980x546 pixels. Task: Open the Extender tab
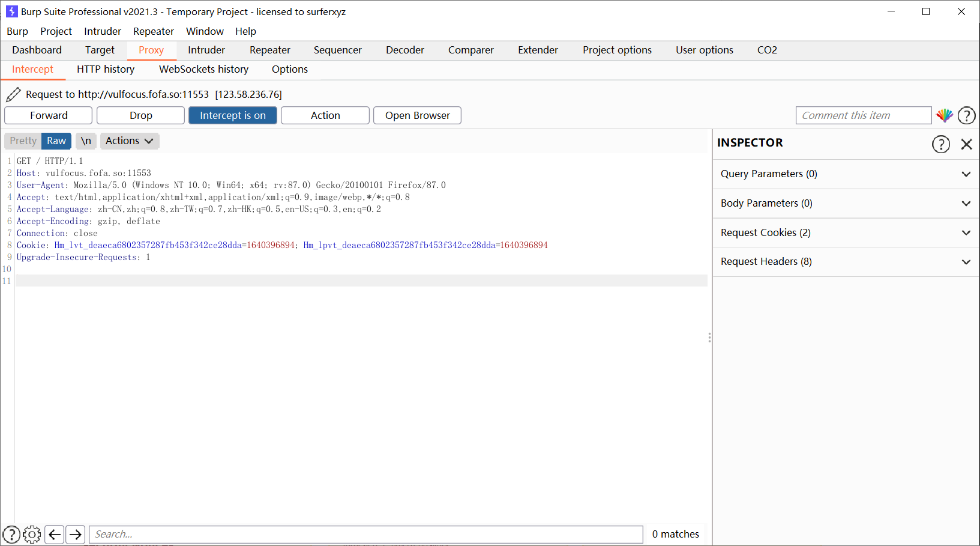pyautogui.click(x=538, y=50)
